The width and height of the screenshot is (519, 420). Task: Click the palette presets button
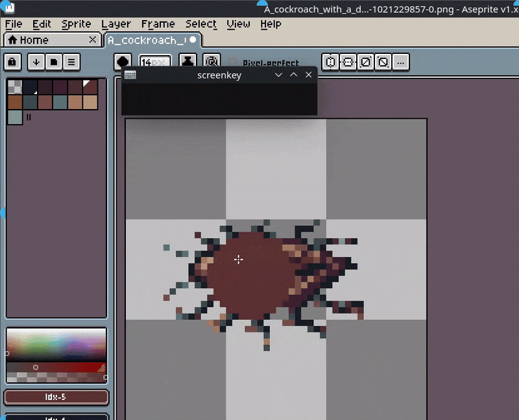(53, 62)
